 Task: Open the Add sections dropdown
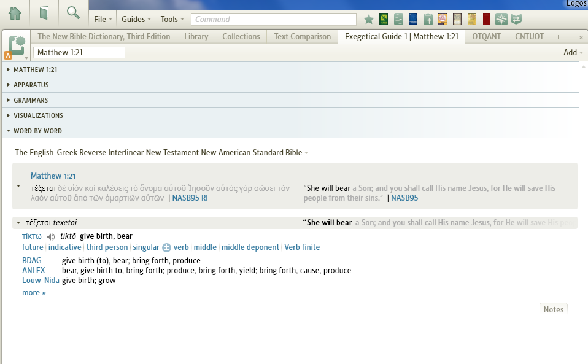click(x=573, y=52)
